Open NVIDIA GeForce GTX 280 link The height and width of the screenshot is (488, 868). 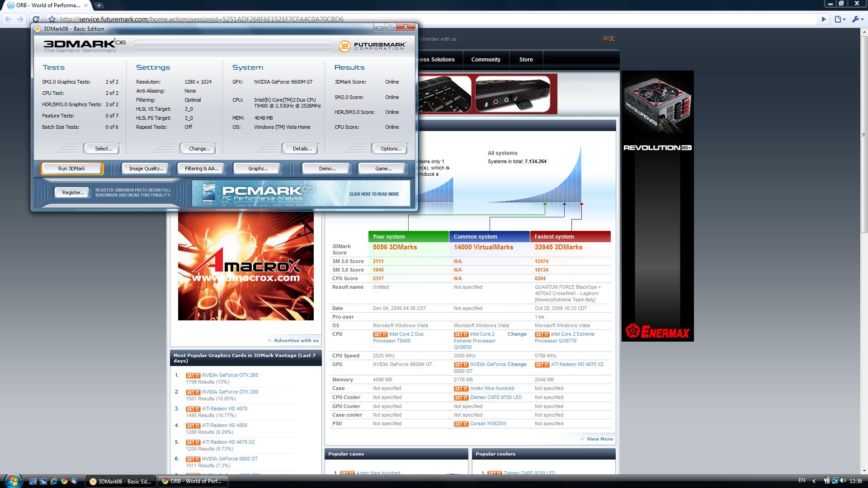point(230,392)
